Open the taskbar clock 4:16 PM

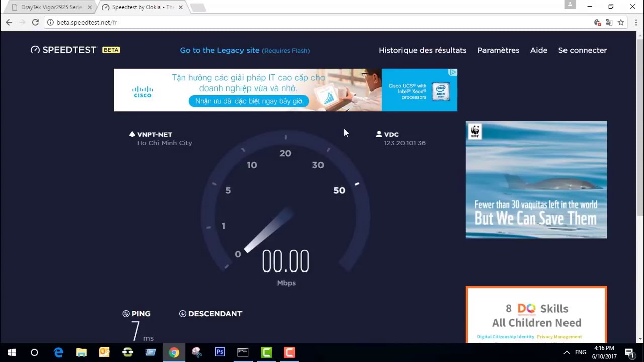point(604,352)
